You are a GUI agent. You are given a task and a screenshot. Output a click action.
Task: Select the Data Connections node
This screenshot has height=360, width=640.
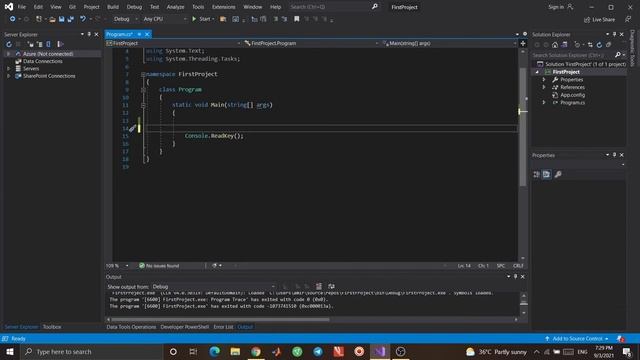point(42,61)
